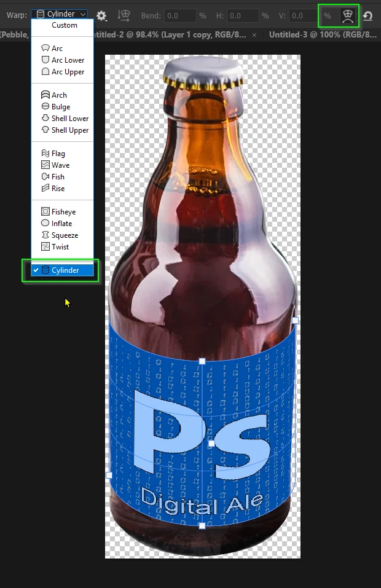
Task: Apply the Rise warp style
Action: coord(62,188)
